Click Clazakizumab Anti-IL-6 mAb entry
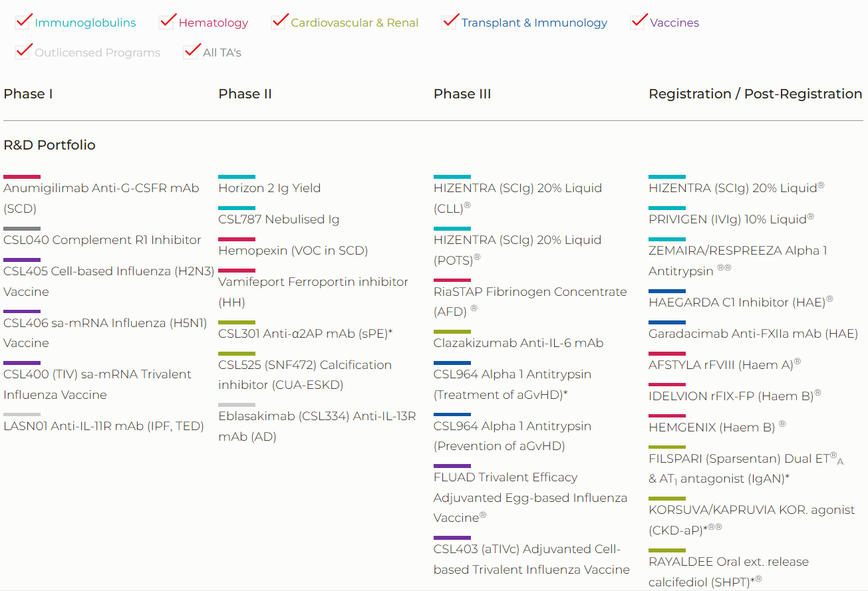Screen dimensions: 868x591 (518, 343)
